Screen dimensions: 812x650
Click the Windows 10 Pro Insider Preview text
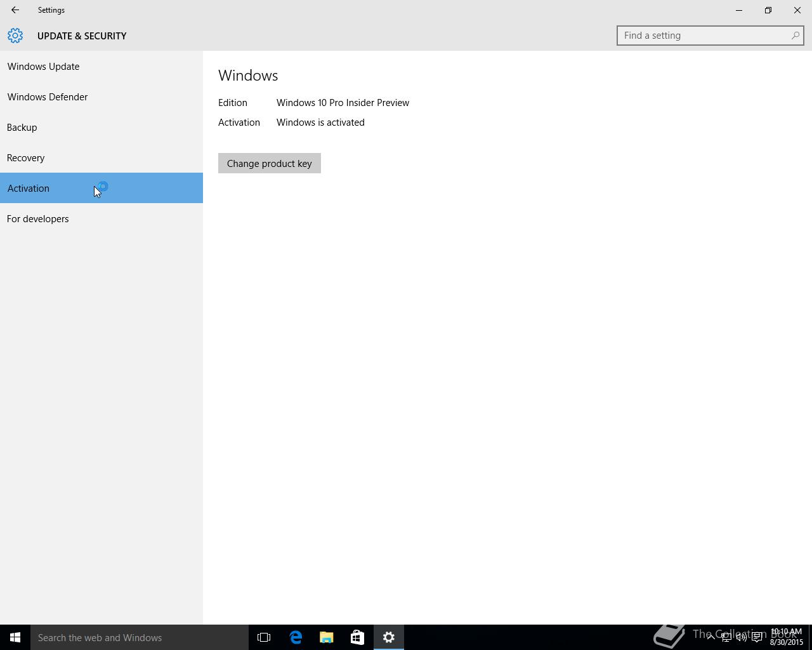point(343,103)
